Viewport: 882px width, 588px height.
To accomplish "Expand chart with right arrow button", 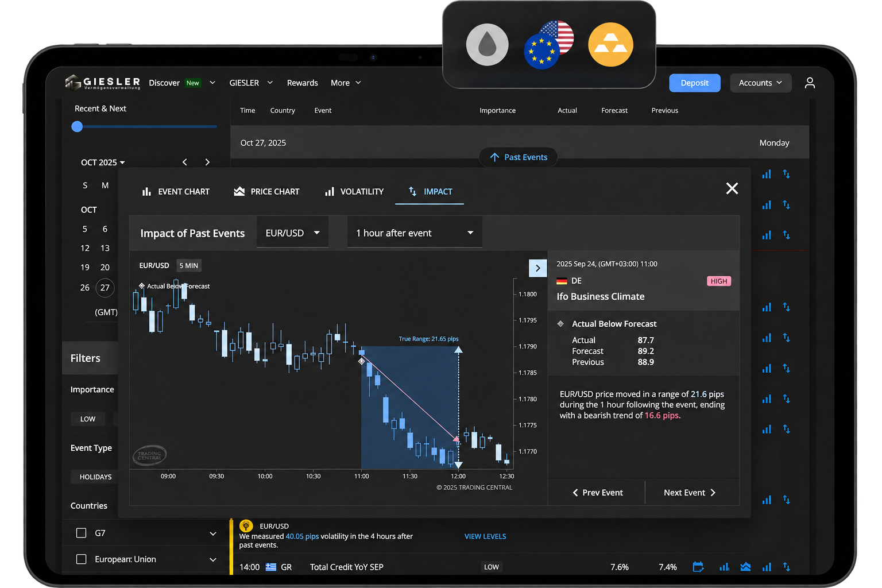I will (x=537, y=268).
